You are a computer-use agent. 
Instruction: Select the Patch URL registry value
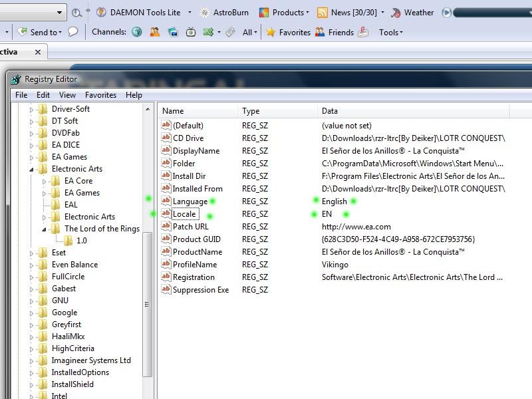[191, 227]
